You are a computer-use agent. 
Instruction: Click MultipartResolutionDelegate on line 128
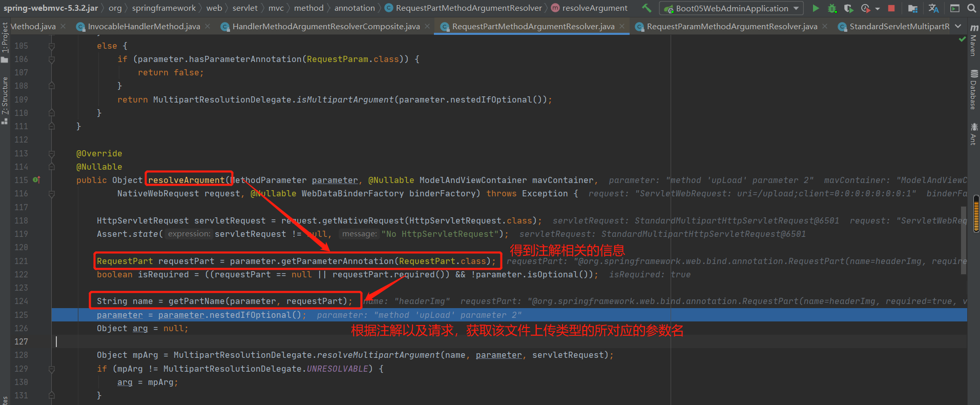coord(242,355)
